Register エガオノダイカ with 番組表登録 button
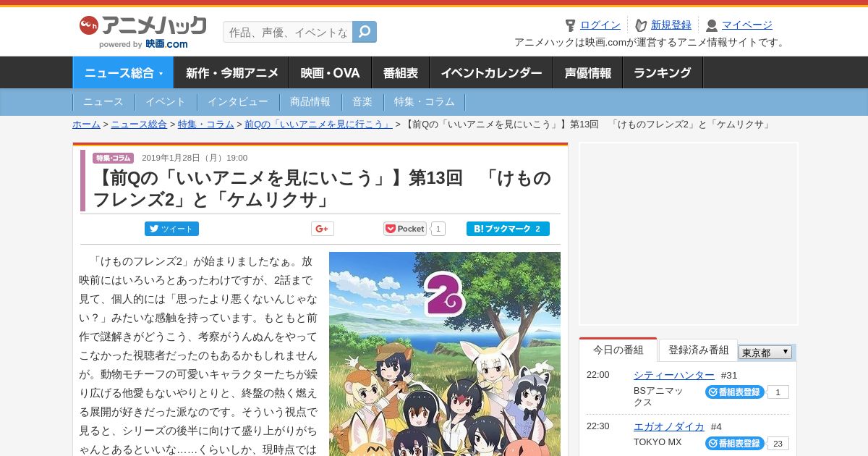 tap(735, 443)
